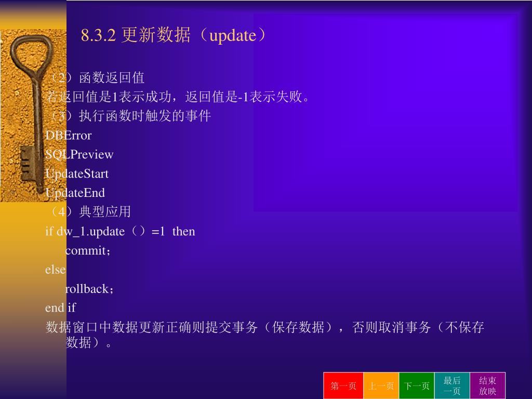The width and height of the screenshot is (532, 399).
Task: Go to first page button 第一页
Action: (x=343, y=385)
